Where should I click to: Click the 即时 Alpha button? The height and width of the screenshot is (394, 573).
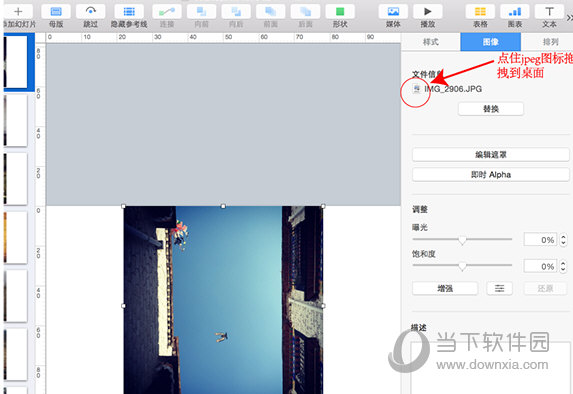pyautogui.click(x=491, y=175)
